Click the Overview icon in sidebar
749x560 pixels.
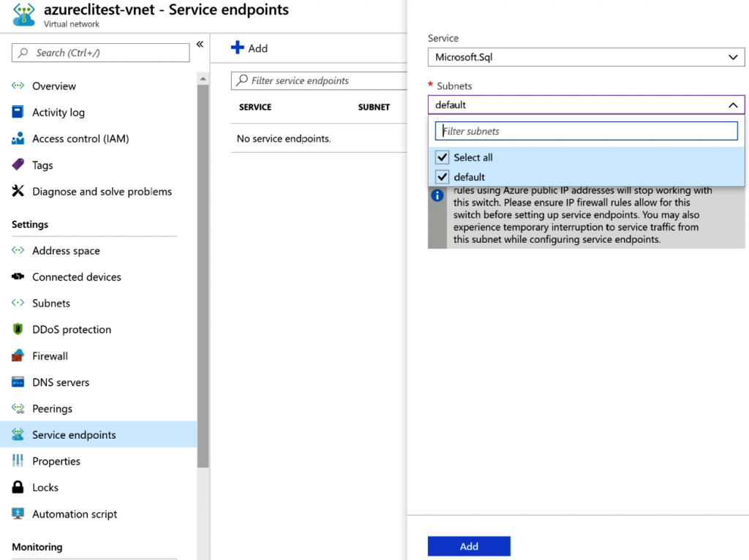click(x=18, y=86)
